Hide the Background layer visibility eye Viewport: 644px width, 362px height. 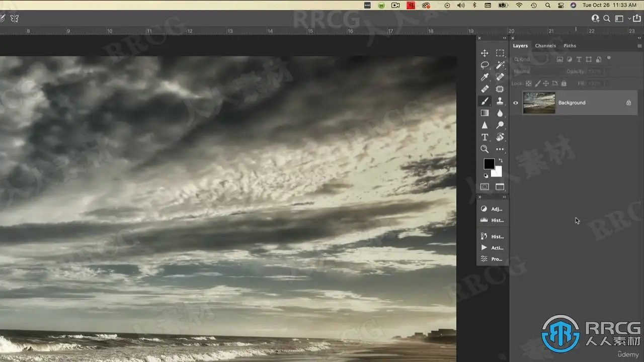point(516,103)
